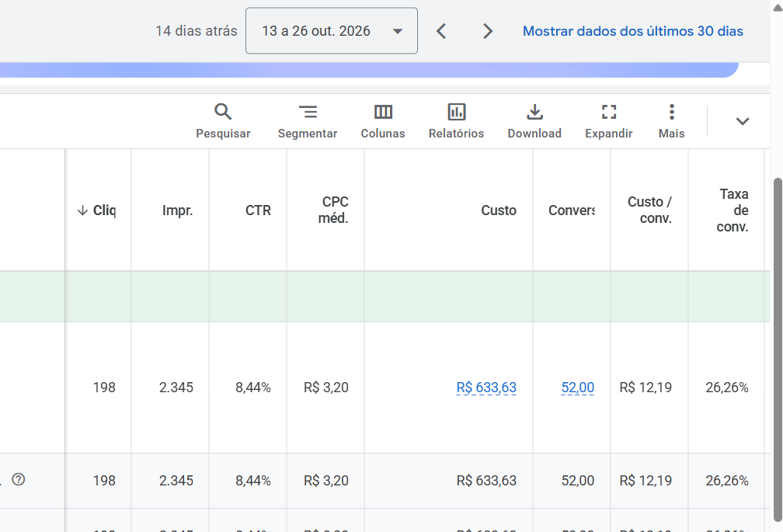Select 8,44% CTR in the linked-cost row

click(253, 388)
